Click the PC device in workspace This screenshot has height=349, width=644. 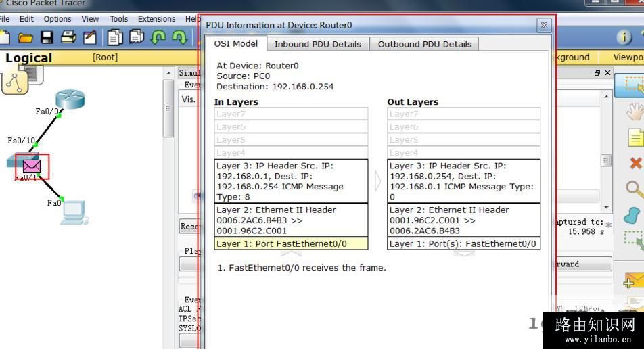pyautogui.click(x=74, y=212)
